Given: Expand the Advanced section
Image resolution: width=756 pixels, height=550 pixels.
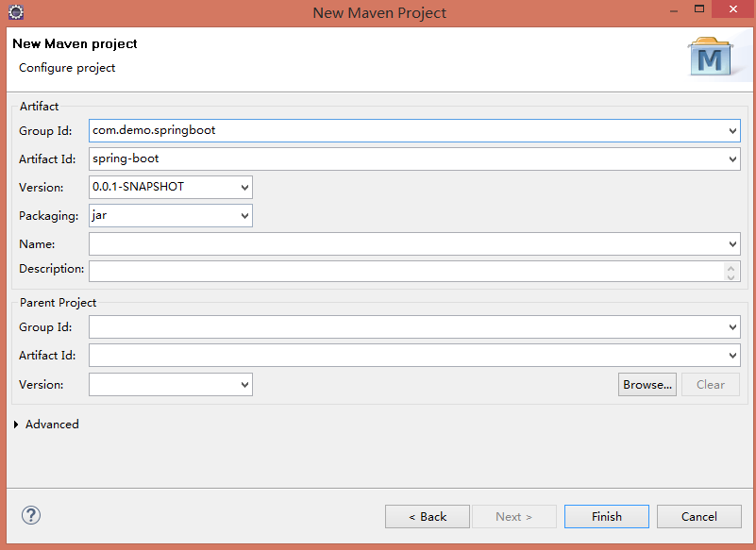Looking at the screenshot, I should pyautogui.click(x=16, y=425).
